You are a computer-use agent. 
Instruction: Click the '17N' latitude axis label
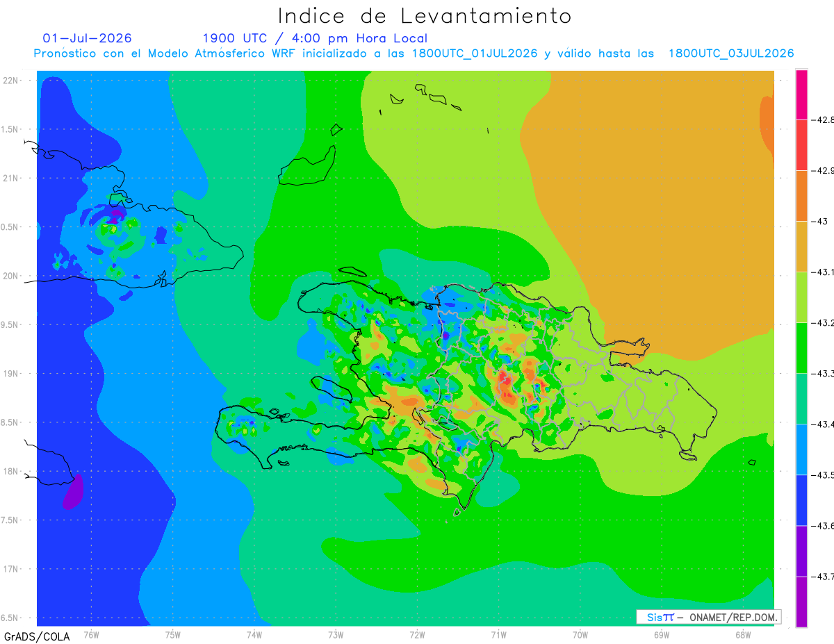10,569
